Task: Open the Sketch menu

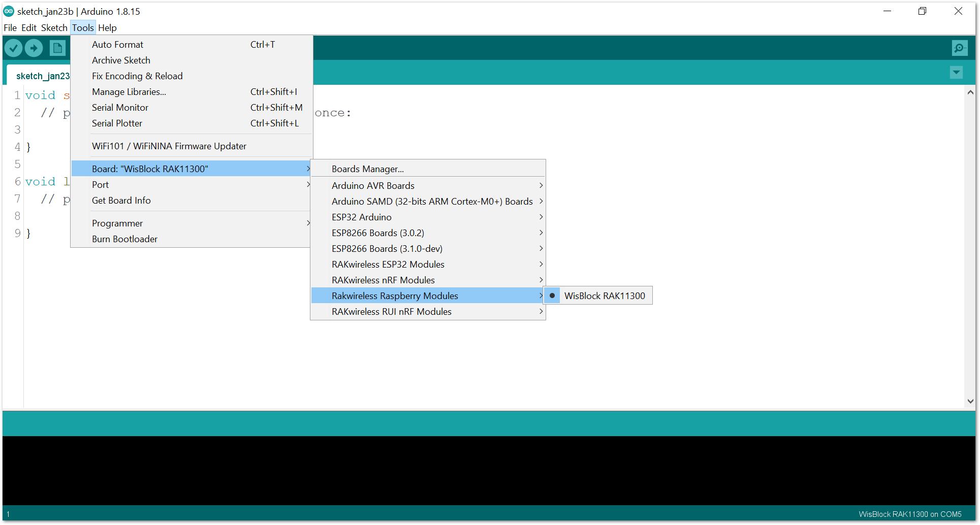Action: coord(54,28)
